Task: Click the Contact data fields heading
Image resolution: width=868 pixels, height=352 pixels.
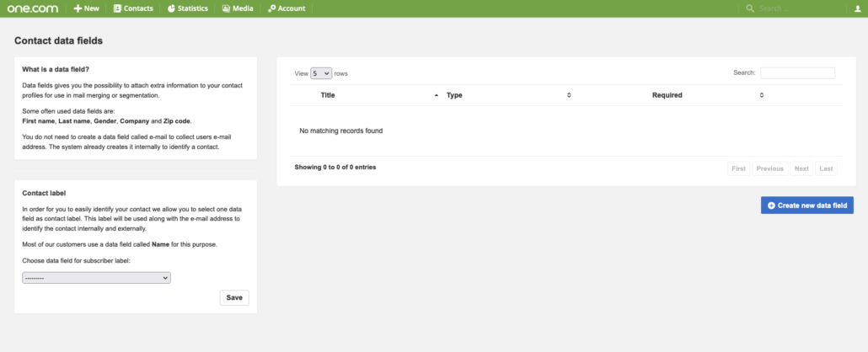Action: 59,40
